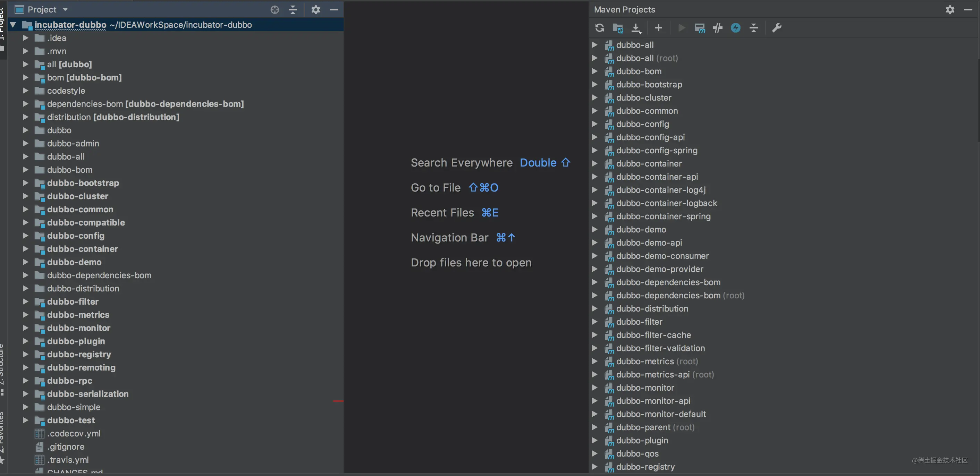Open Maven settings wrench icon
Image resolution: width=980 pixels, height=476 pixels.
pos(776,28)
